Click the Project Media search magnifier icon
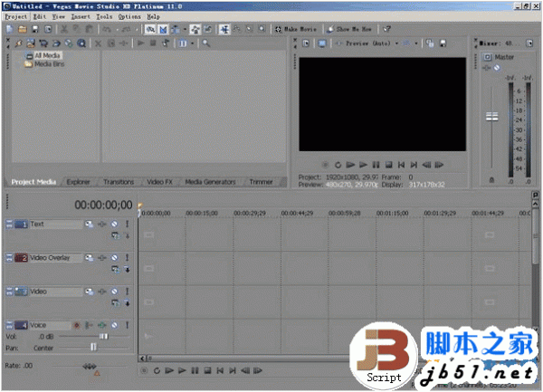This screenshot has height=392, width=543. (206, 43)
